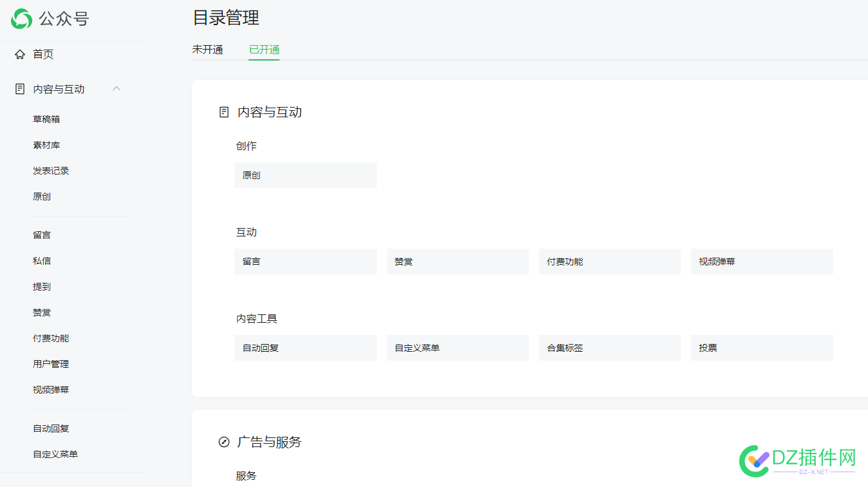Viewport: 868px width, 487px height.
Task: Open sidebar item 自定义菜单
Action: pos(55,454)
